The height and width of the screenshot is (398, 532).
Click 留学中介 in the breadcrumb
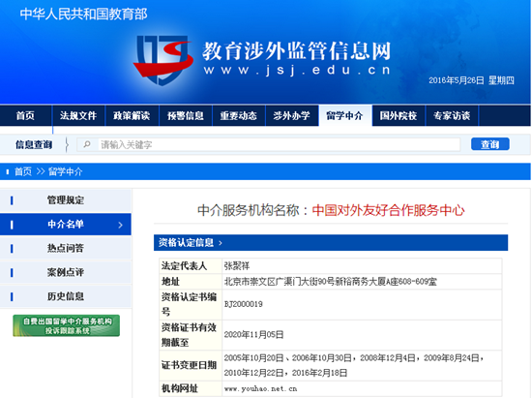(65, 171)
